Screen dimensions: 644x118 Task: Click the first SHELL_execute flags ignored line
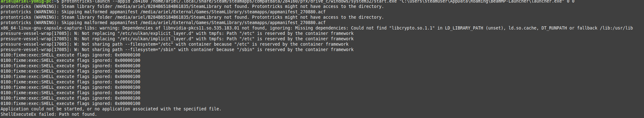70,55
